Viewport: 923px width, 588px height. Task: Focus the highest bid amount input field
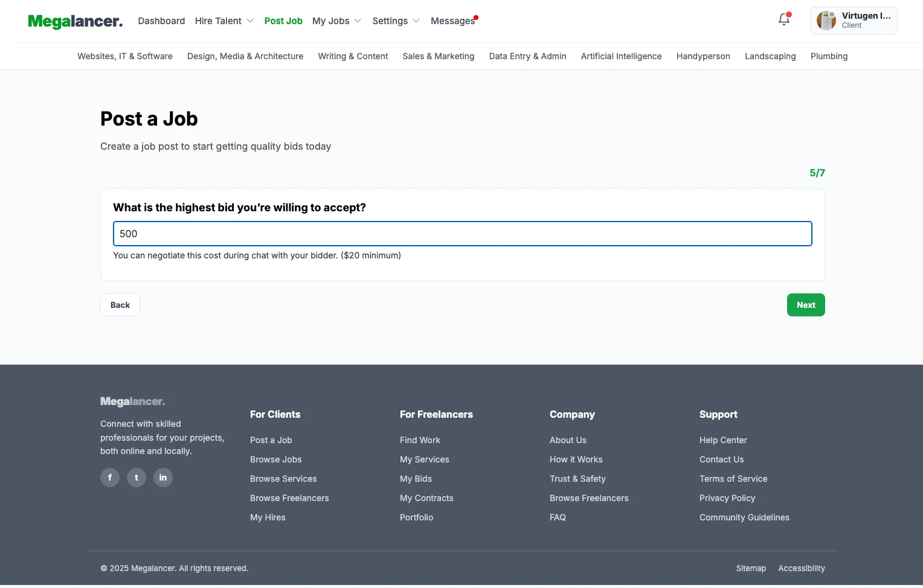(462, 234)
